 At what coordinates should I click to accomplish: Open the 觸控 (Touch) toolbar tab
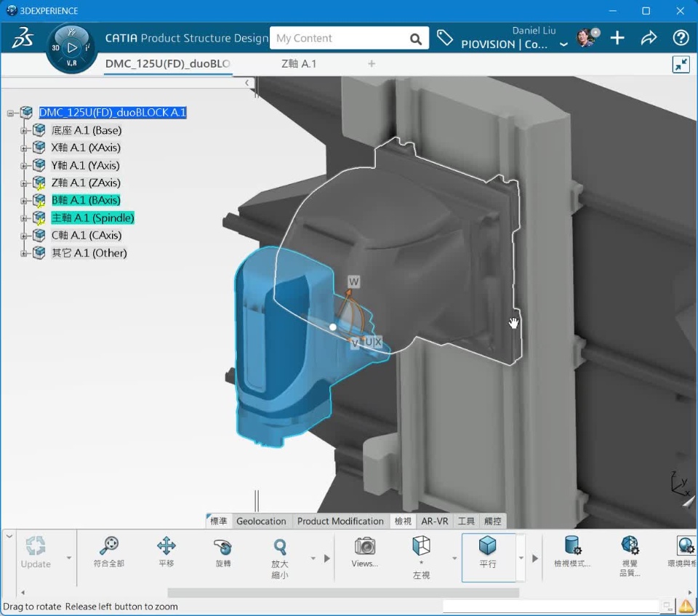tap(492, 521)
